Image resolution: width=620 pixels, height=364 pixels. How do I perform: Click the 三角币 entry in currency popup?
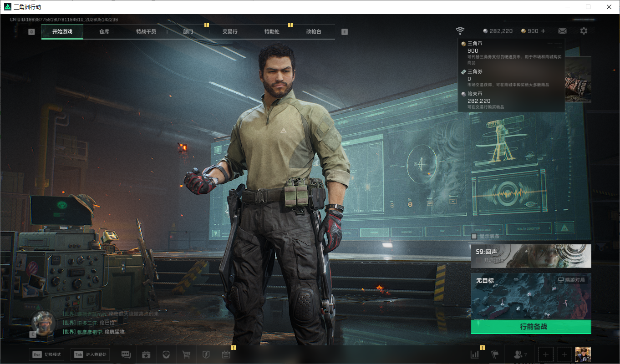point(511,53)
